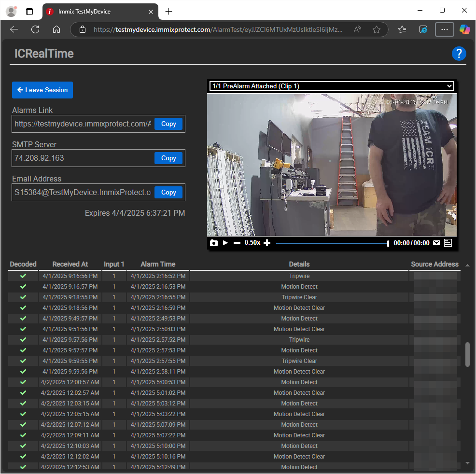Screen dimensions: 476x474
Task: Open the Copilot sidebar icon
Action: click(x=464, y=29)
